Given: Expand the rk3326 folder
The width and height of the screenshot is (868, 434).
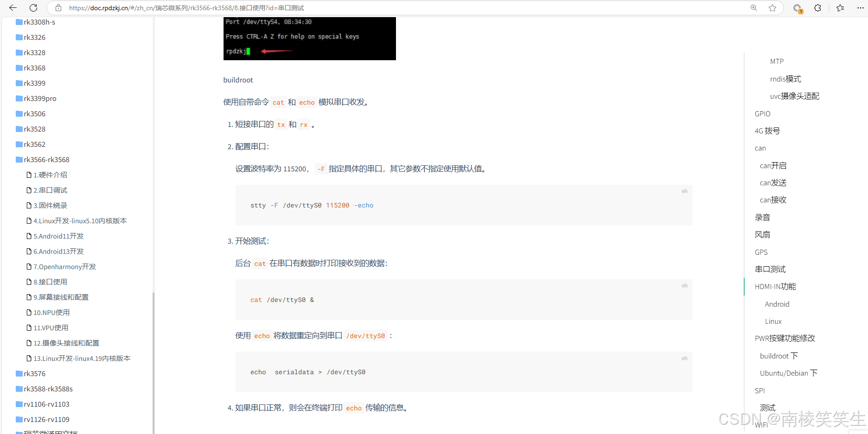Looking at the screenshot, I should [31, 37].
